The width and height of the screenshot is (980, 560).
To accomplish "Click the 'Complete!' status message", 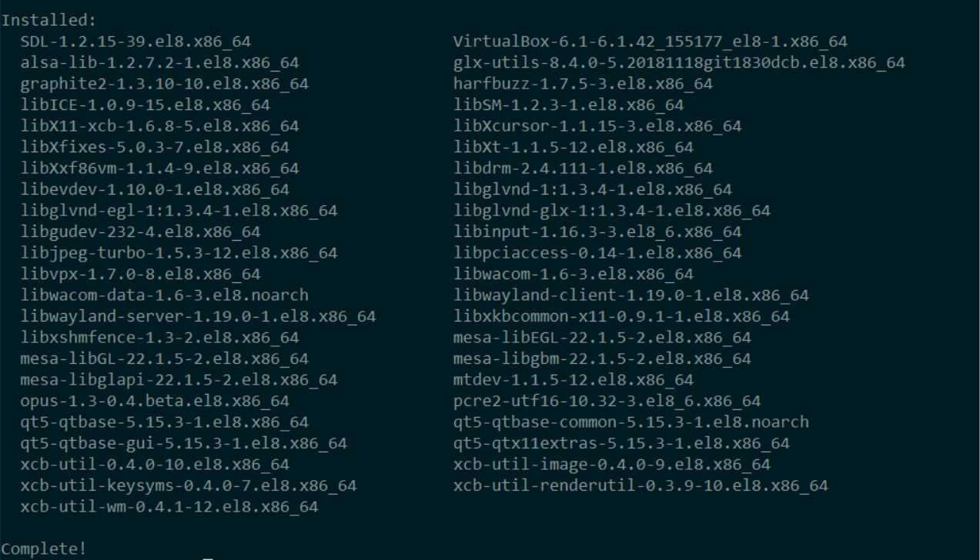I will [44, 549].
